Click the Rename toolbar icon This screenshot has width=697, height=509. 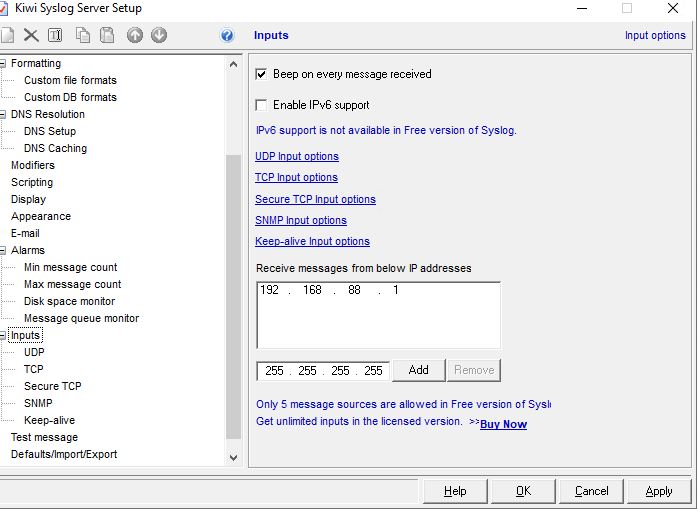coord(55,35)
